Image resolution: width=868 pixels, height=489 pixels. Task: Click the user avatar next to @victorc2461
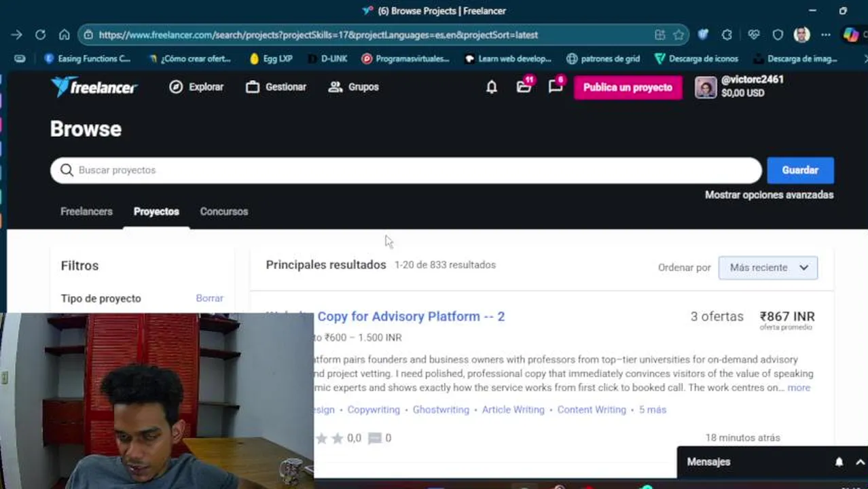[x=706, y=87]
